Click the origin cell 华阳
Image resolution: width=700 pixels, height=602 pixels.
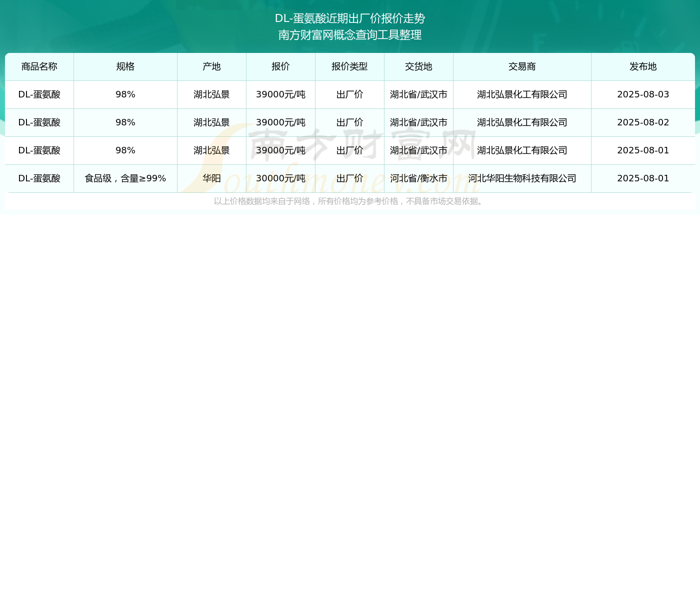pyautogui.click(x=211, y=178)
